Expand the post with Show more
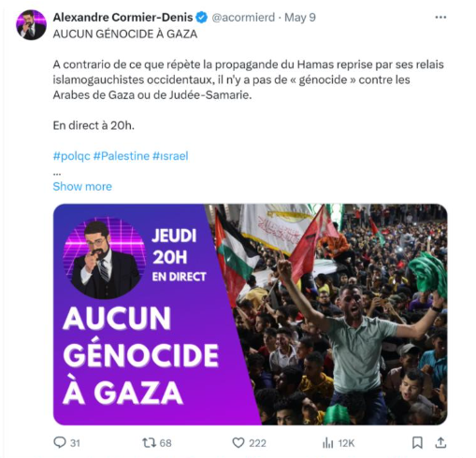Screen dimensions: 476x458 [x=82, y=186]
